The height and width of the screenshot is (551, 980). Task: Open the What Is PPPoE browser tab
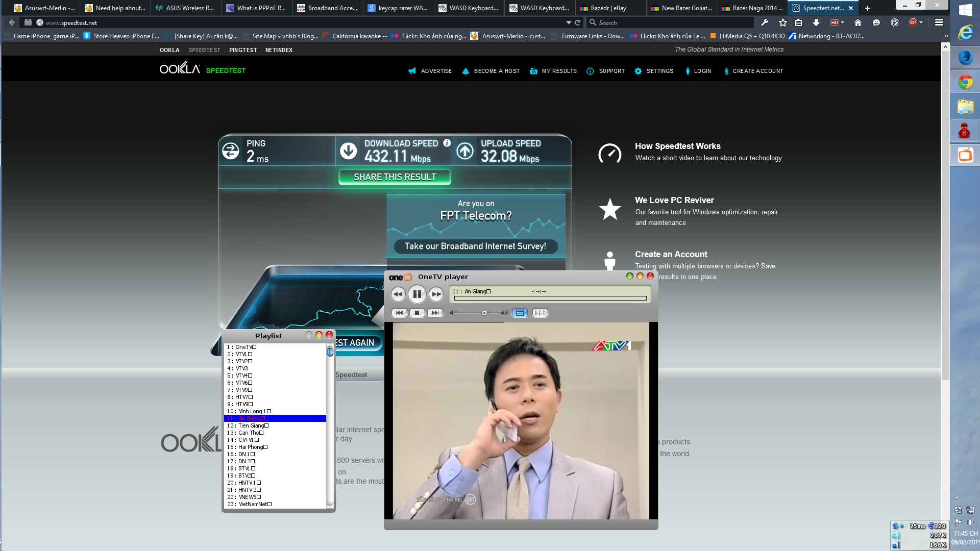point(257,8)
